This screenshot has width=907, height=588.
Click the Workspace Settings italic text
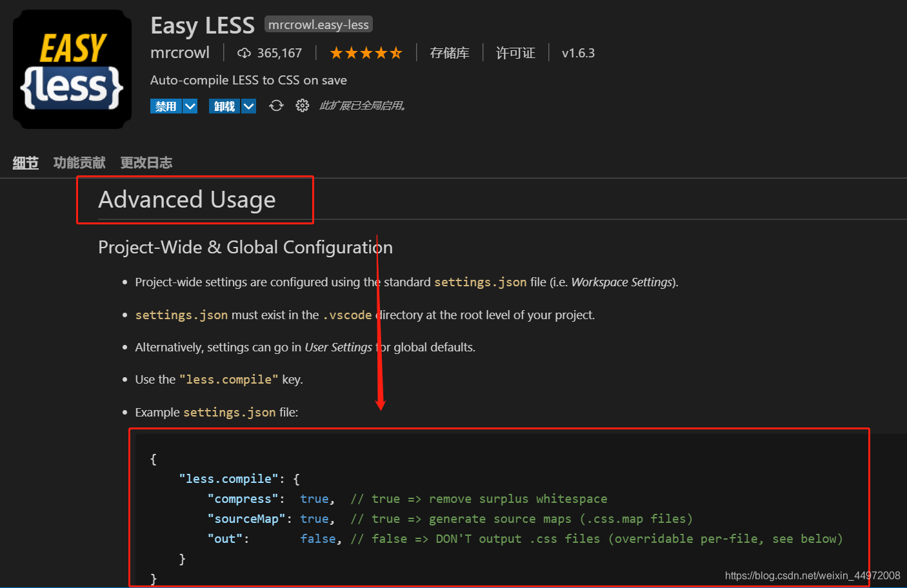(x=622, y=282)
